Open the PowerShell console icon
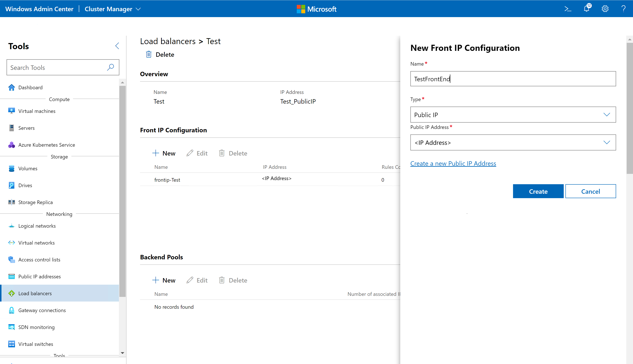Screen dimensions: 633x364 568,9
